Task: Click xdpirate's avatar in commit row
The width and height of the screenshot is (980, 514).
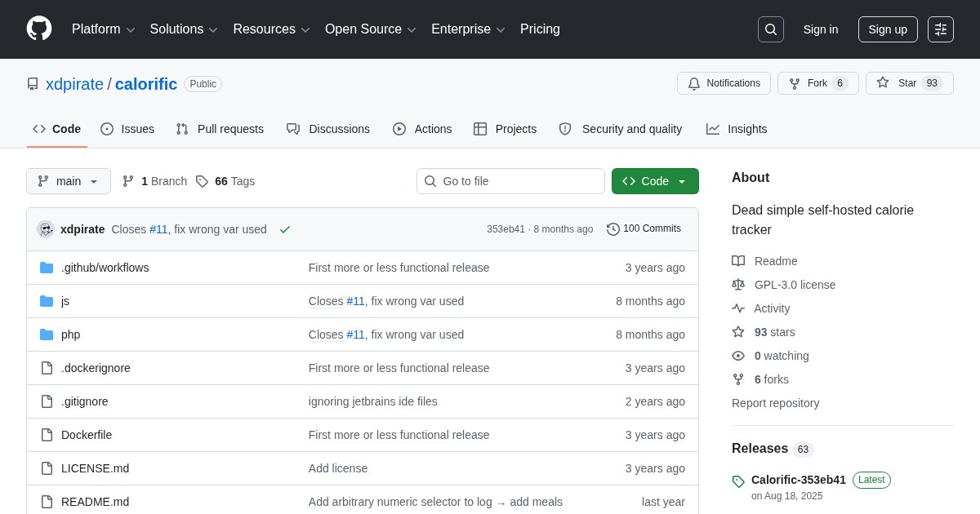Action: [46, 229]
